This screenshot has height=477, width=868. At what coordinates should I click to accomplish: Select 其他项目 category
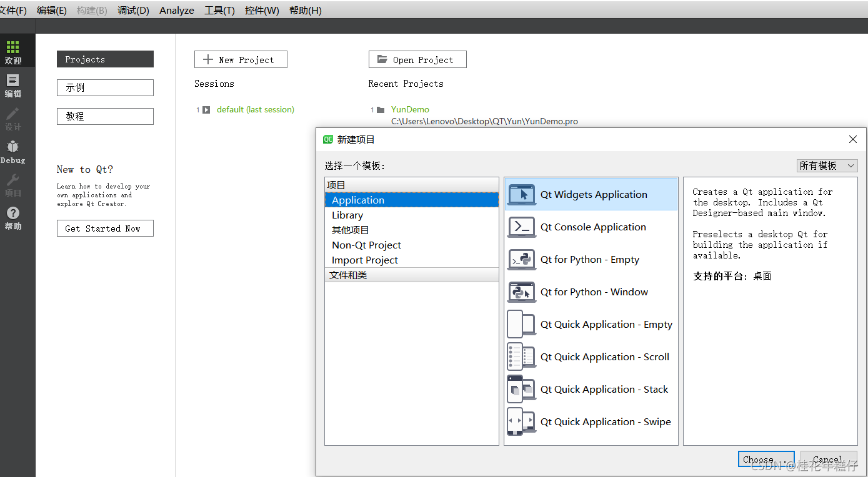(x=412, y=230)
